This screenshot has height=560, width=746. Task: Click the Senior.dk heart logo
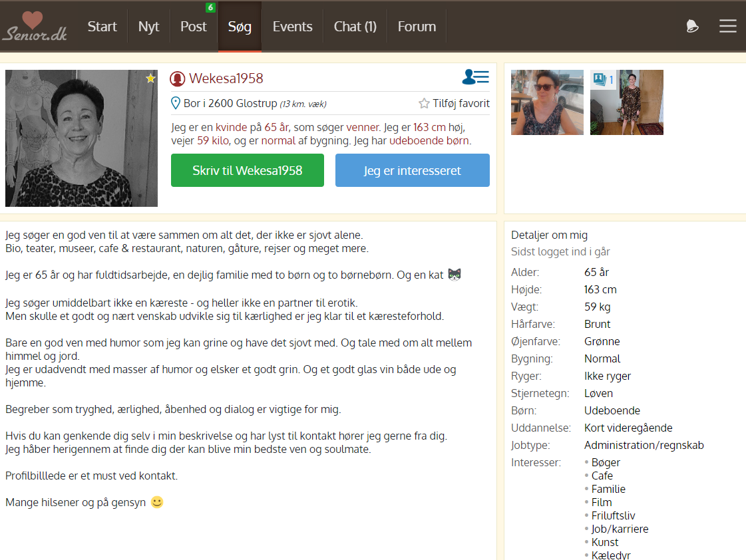[x=34, y=27]
